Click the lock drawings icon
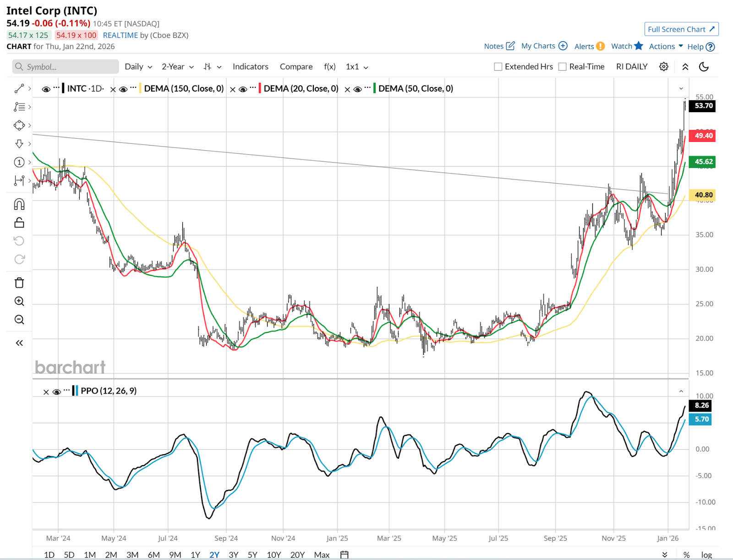The image size is (733, 560). 19,223
